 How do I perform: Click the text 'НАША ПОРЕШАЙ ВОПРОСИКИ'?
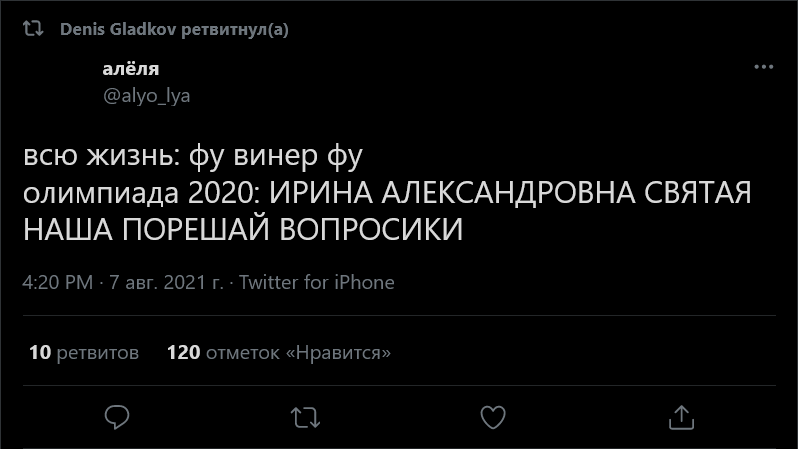[244, 228]
